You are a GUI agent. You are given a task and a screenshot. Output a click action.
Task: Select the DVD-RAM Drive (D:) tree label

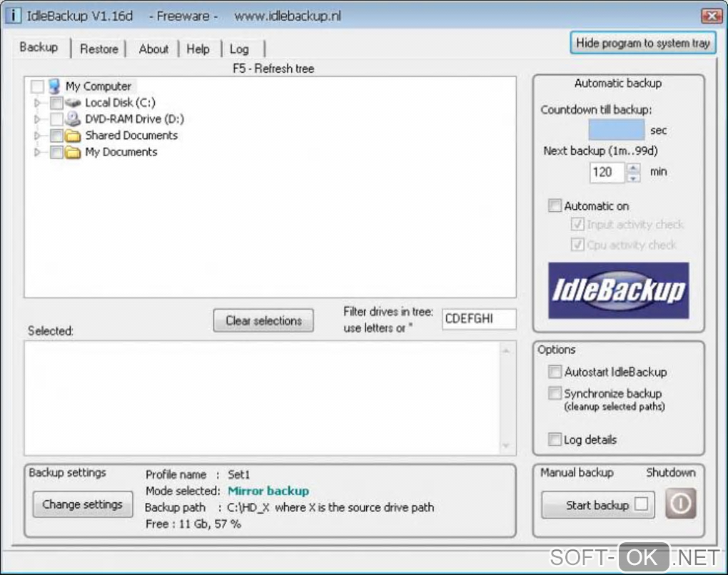[135, 119]
